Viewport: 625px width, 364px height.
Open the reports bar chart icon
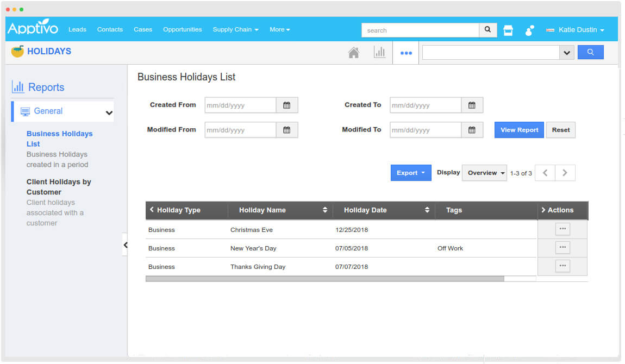(379, 53)
